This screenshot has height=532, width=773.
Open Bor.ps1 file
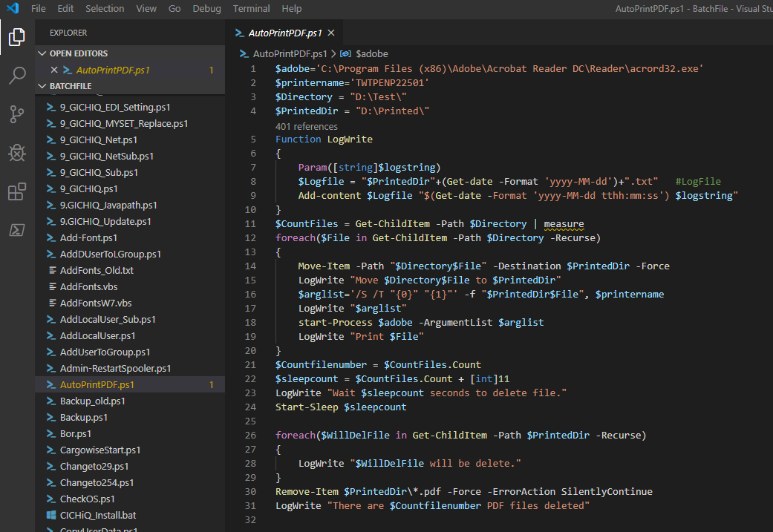pos(130,433)
